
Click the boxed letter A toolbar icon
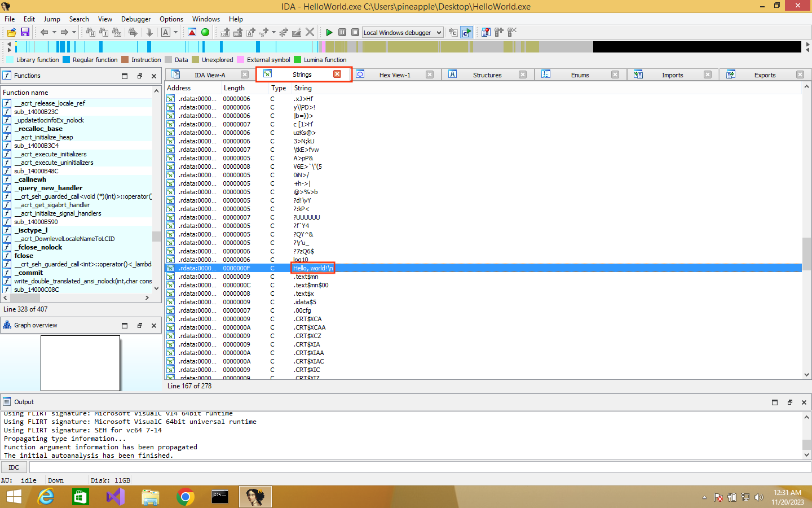click(x=166, y=32)
